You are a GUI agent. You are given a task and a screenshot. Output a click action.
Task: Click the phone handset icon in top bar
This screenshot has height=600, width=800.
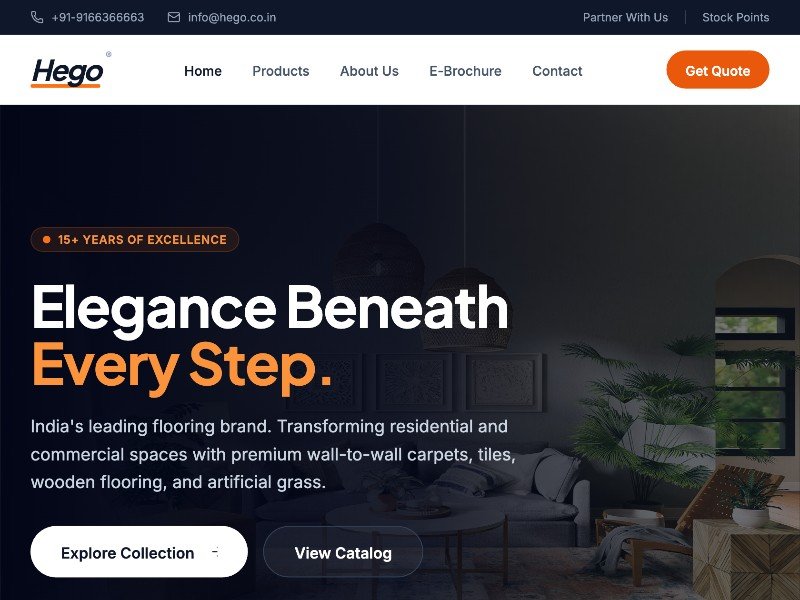37,17
